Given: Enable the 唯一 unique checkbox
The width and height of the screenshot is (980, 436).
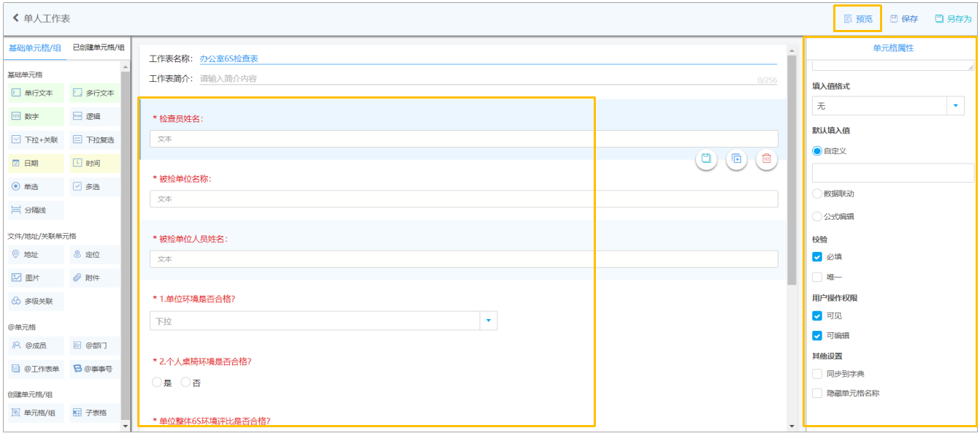Looking at the screenshot, I should coord(817,278).
